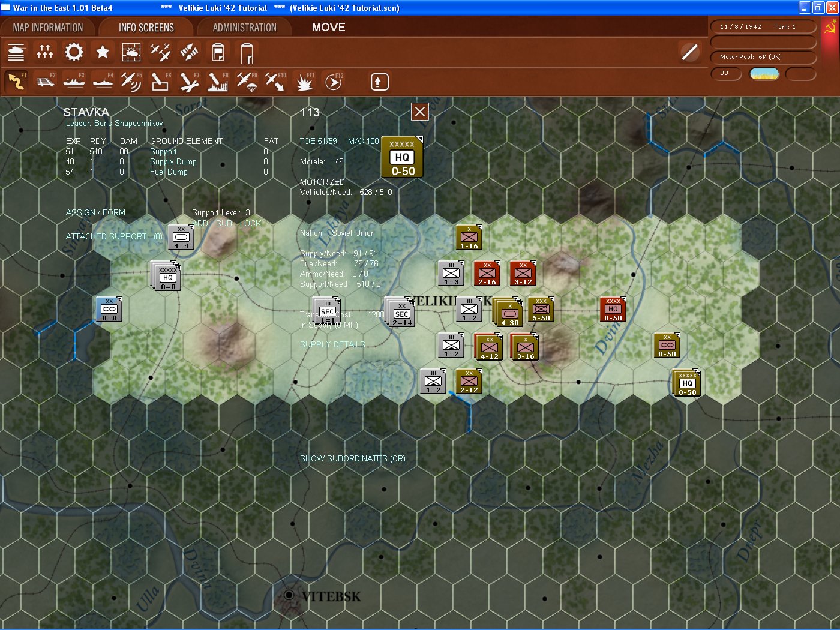Open the victory star icon

click(x=103, y=52)
